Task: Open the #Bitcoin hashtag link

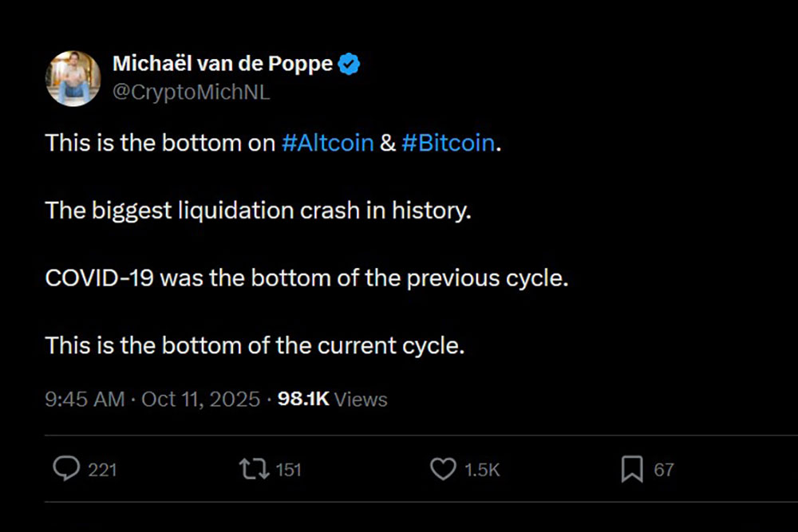Action: (448, 144)
